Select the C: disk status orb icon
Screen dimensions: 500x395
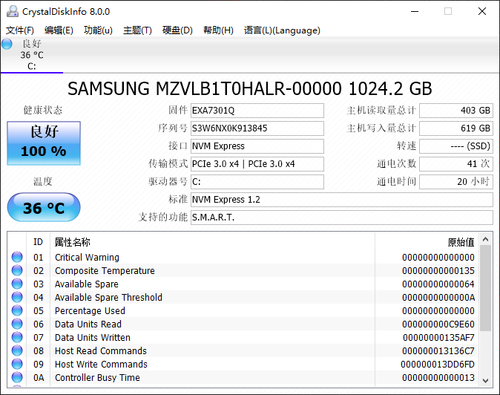pos(7,44)
